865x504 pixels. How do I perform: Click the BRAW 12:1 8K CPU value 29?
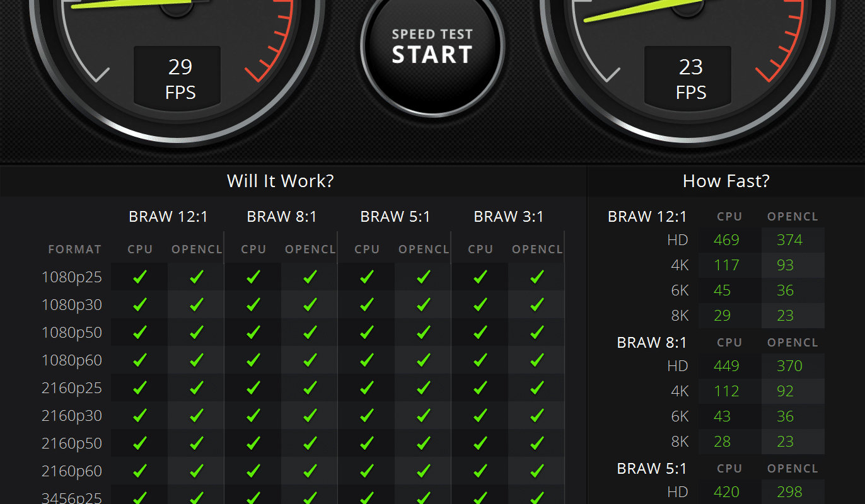coord(723,316)
